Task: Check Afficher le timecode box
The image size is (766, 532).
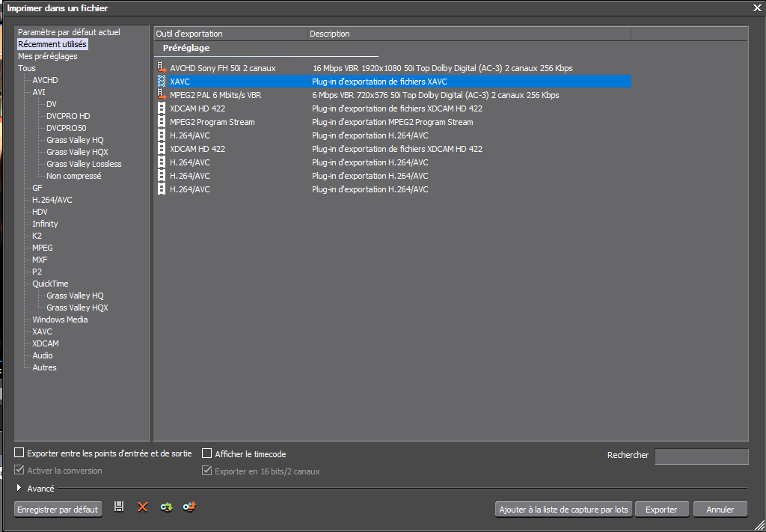Action: point(207,453)
